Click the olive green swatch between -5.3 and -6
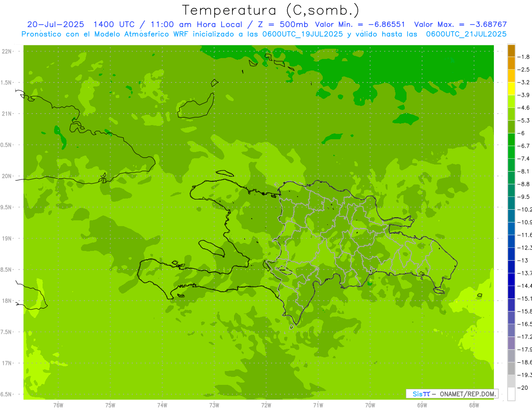The width and height of the screenshot is (532, 411). point(511,127)
